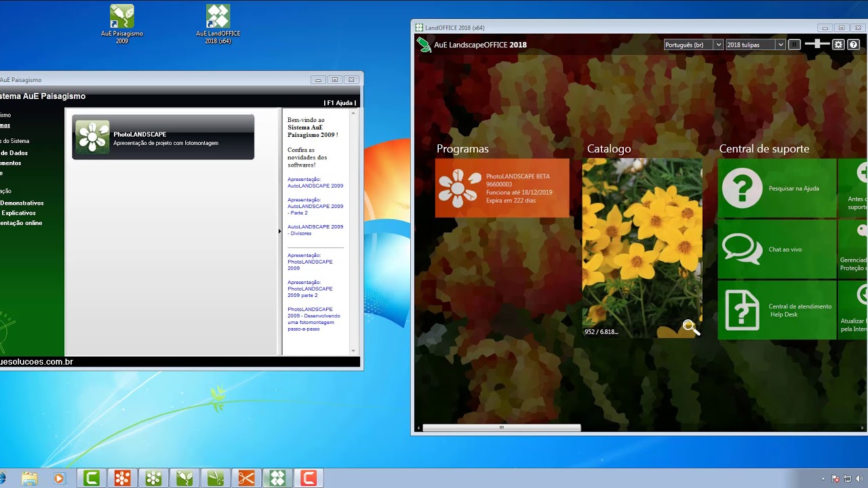Click PhotoLANDSCAPE flower icon in AuE Paisagismo
868x488 pixels.
point(92,137)
